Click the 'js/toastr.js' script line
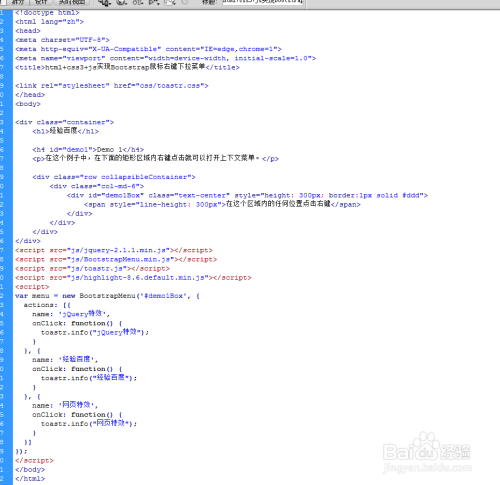Image resolution: width=500 pixels, height=485 pixels. tap(92, 269)
